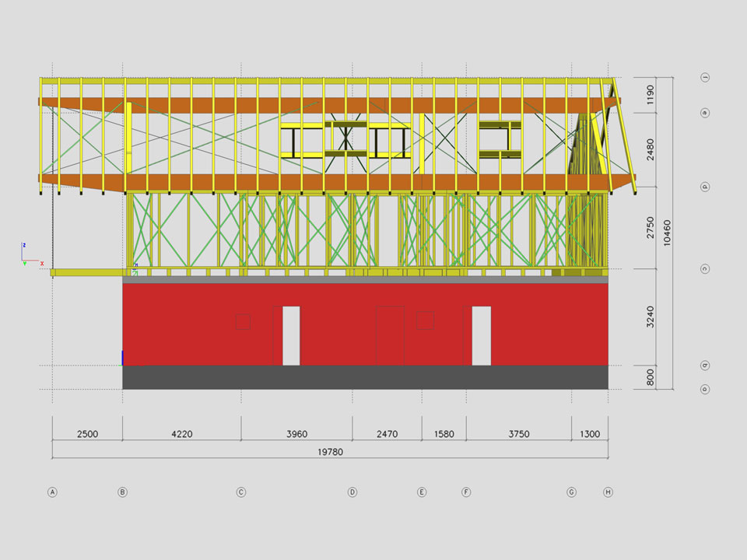Image resolution: width=747 pixels, height=560 pixels.
Task: Click the upper orange roof beam
Action: coord(327,105)
